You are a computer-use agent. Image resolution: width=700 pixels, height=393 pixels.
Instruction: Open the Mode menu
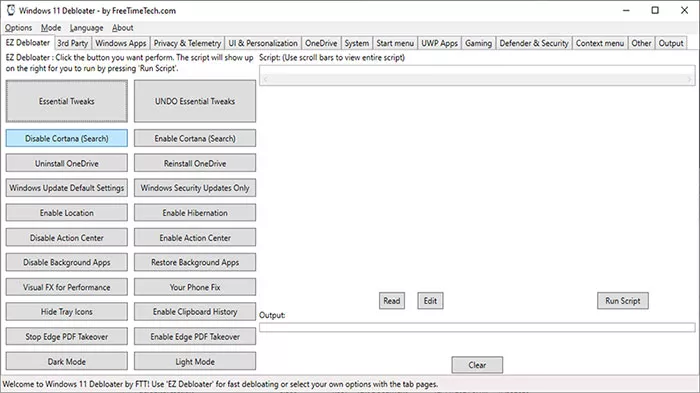[51, 28]
